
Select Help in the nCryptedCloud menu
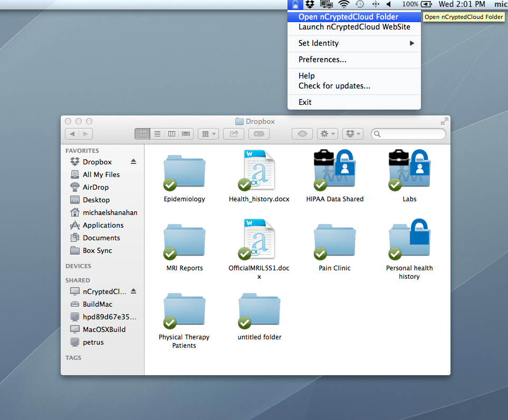(x=354, y=76)
